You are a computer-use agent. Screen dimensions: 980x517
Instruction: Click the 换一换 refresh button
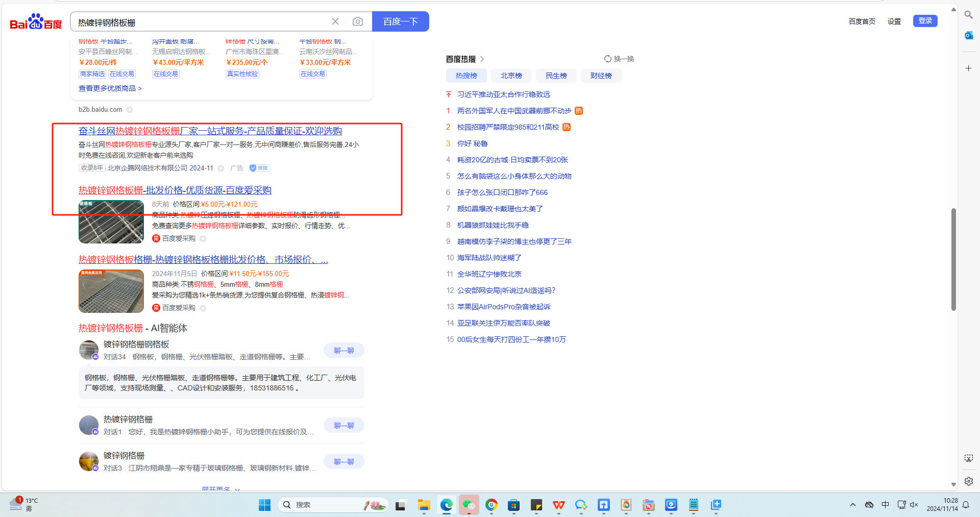point(619,59)
